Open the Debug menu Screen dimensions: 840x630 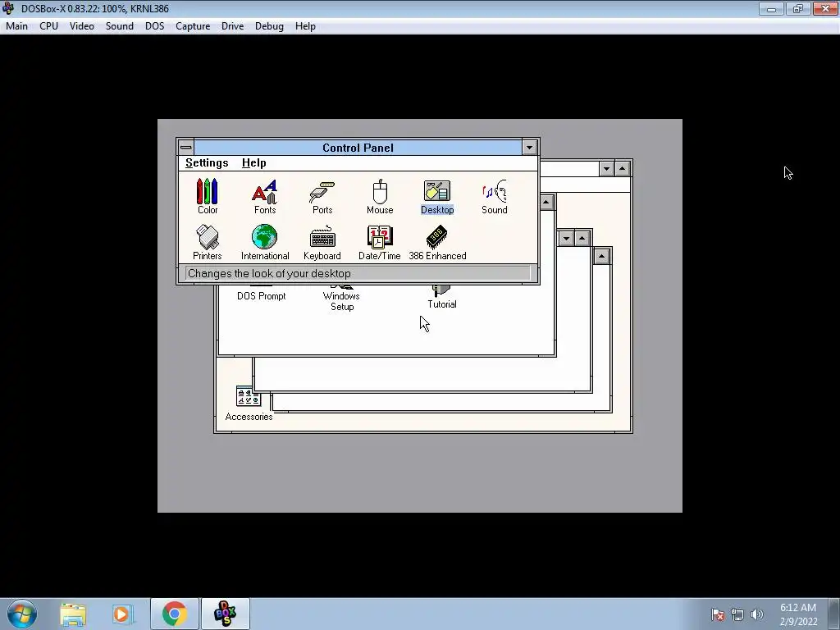tap(269, 26)
